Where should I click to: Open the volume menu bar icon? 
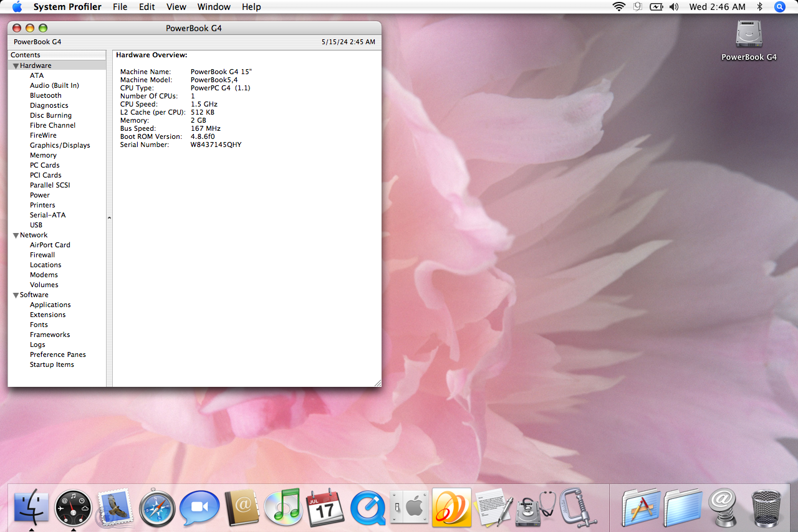click(x=674, y=7)
